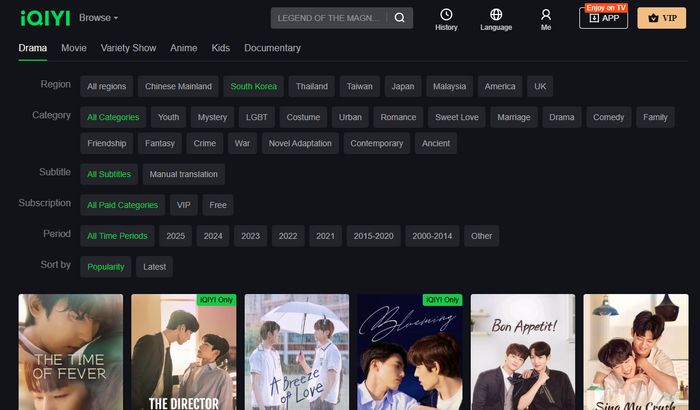Select the America region
This screenshot has width=700, height=410.
coord(500,87)
